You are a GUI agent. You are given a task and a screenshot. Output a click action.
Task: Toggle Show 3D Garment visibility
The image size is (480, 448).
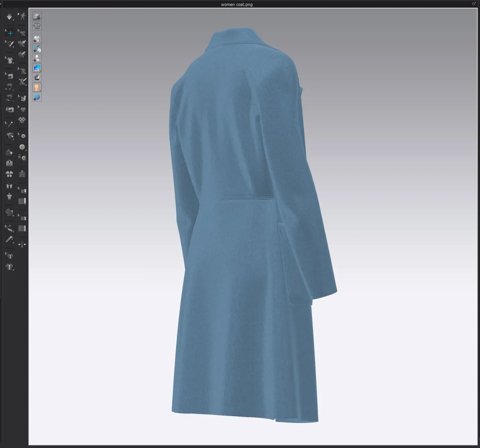(37, 39)
